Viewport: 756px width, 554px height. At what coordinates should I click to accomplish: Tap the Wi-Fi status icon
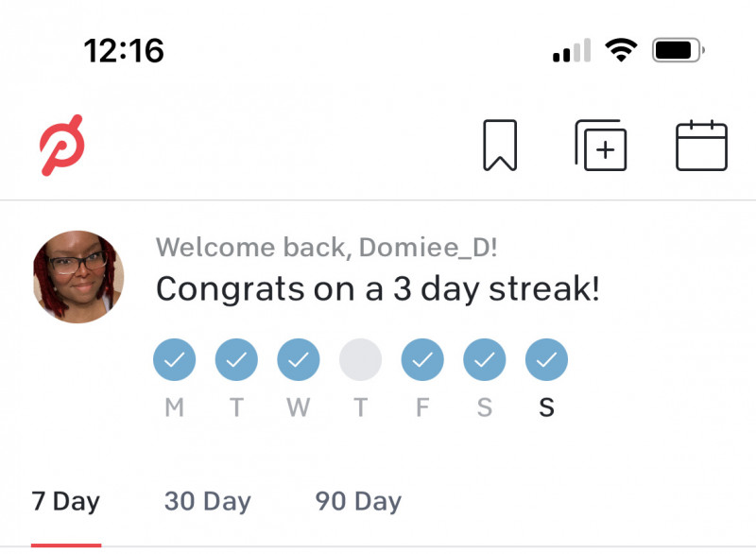621,49
